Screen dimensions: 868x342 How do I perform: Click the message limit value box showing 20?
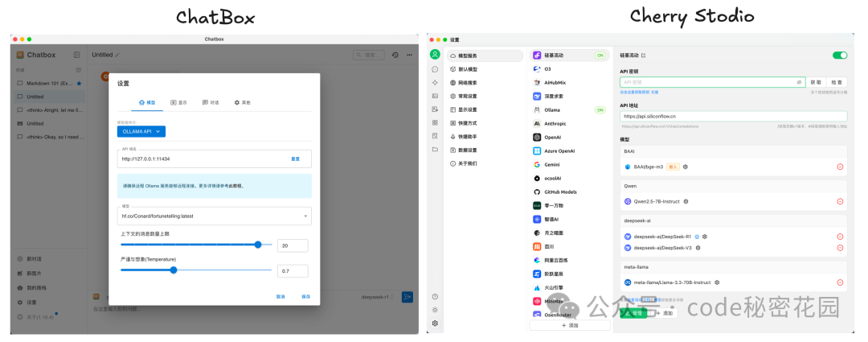pyautogui.click(x=293, y=245)
